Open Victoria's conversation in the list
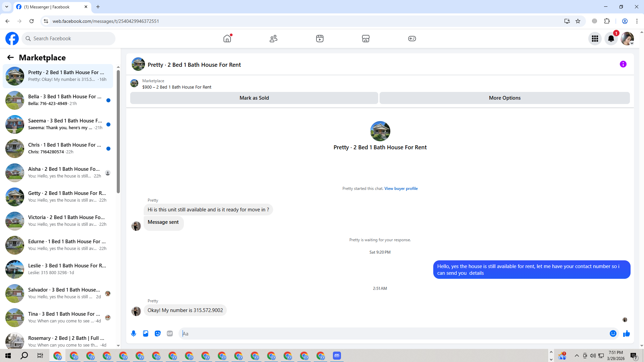Image resolution: width=644 pixels, height=362 pixels. point(58,221)
